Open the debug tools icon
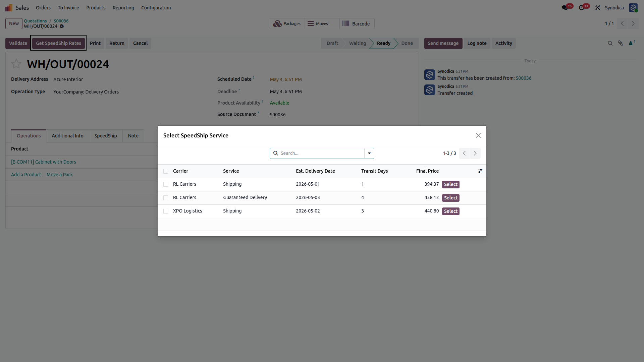Screen dimensions: 644x362 [x=598, y=8]
